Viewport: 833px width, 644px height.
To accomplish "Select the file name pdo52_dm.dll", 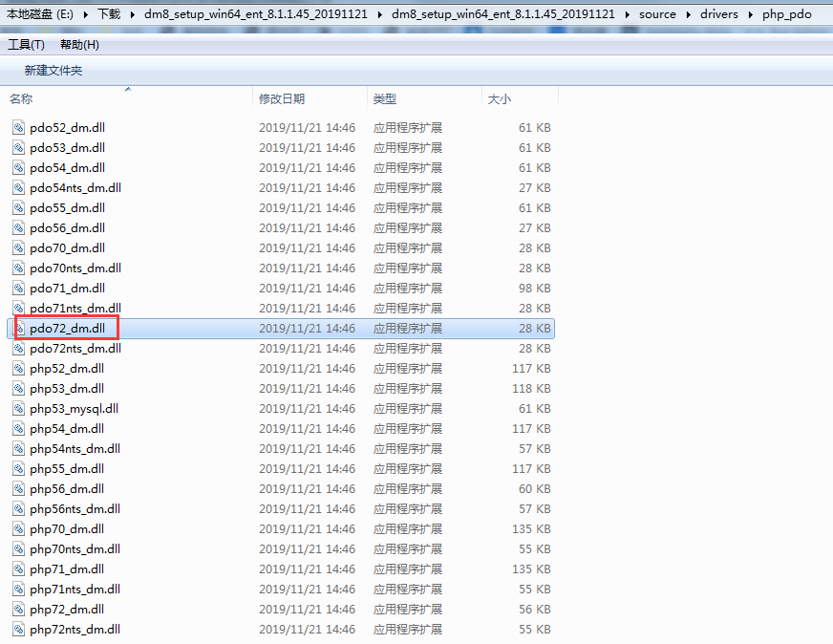I will [68, 127].
